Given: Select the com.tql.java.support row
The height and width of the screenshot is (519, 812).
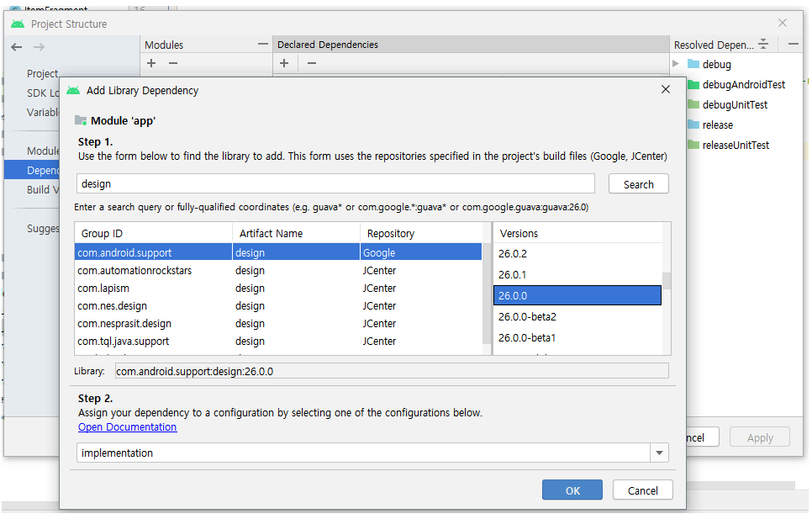Looking at the screenshot, I should point(278,341).
